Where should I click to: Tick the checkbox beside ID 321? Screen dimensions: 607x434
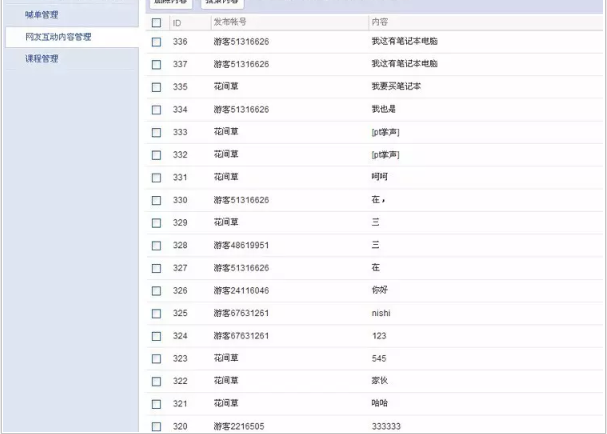tap(156, 404)
